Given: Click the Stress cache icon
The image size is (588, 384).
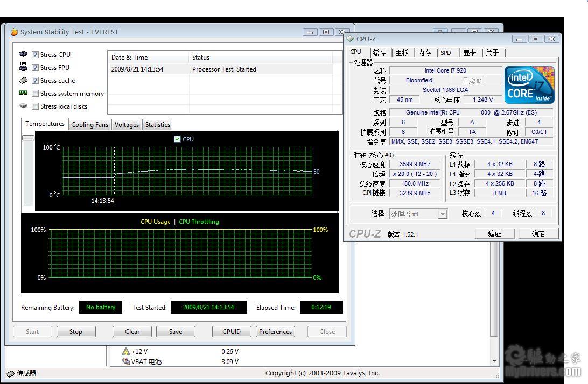Looking at the screenshot, I should point(23,80).
